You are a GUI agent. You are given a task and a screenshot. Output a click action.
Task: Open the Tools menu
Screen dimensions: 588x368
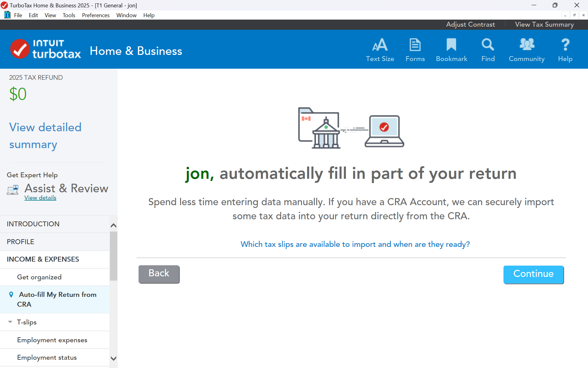click(69, 15)
